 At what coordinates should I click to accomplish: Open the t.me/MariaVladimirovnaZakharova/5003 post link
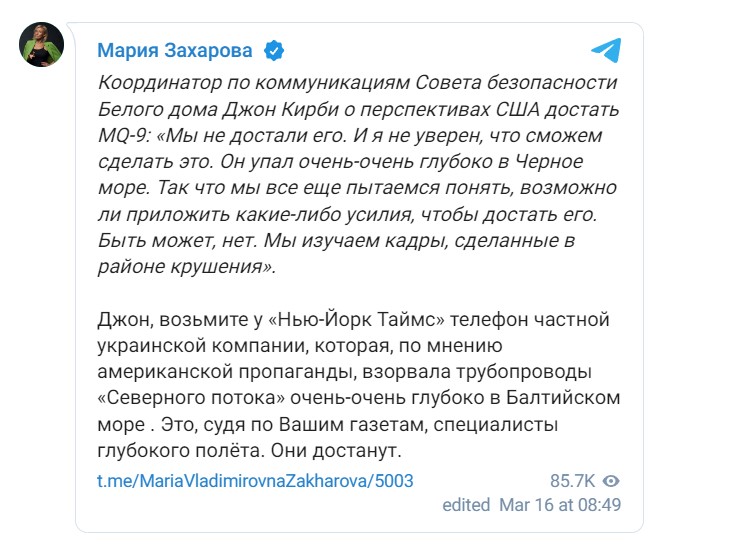254,481
